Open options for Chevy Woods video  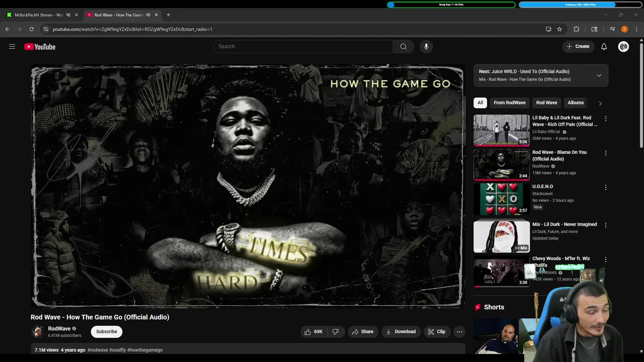coord(606,259)
